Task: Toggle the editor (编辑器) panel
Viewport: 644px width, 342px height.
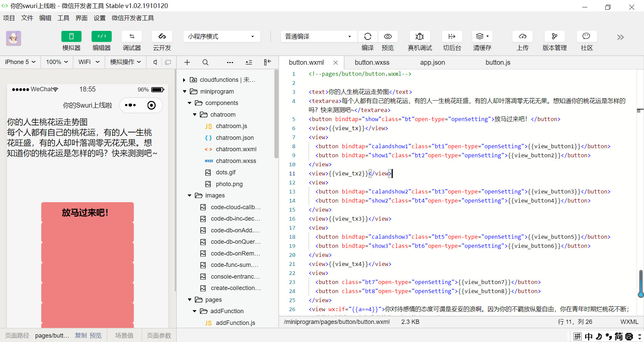Action: (x=102, y=37)
